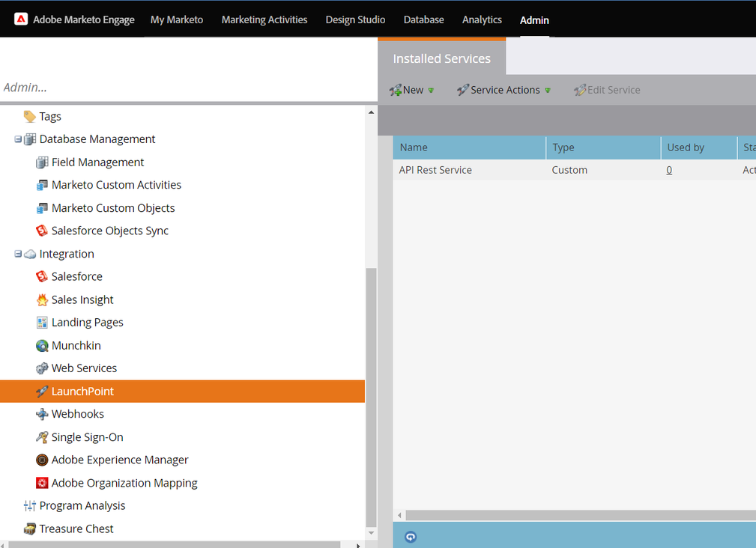Click the New service rocket icon
Screen dimensions: 756x548
(x=396, y=90)
